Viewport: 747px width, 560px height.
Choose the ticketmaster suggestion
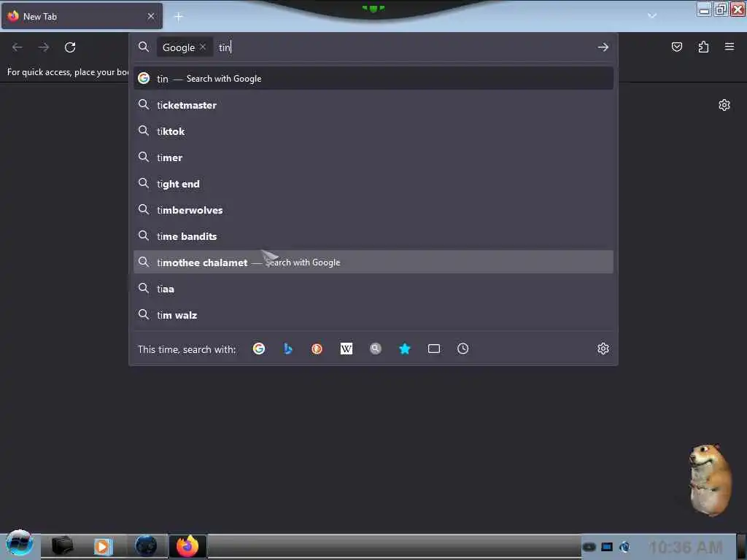click(x=373, y=105)
